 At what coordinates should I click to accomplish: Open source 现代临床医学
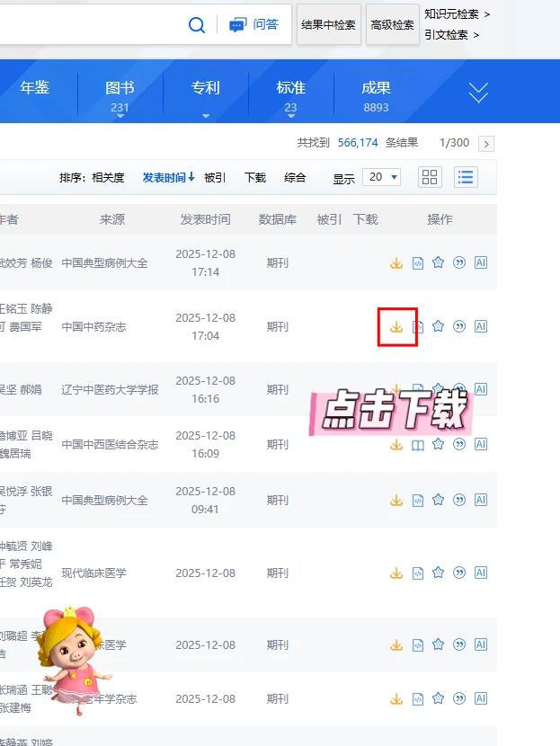93,573
